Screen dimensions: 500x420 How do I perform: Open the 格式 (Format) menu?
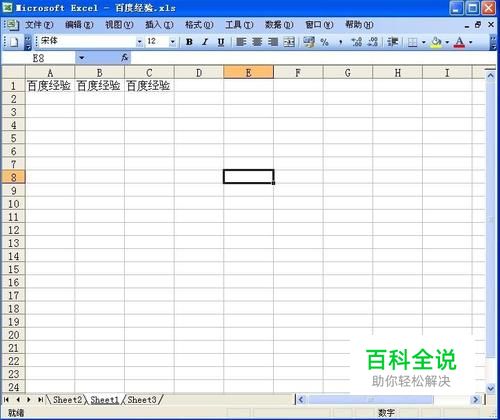[x=199, y=25]
